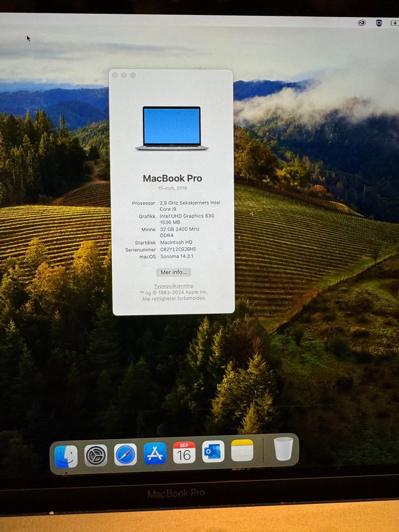399x532 pixels.
Task: Open Finder from the Dock
Action: 66,456
